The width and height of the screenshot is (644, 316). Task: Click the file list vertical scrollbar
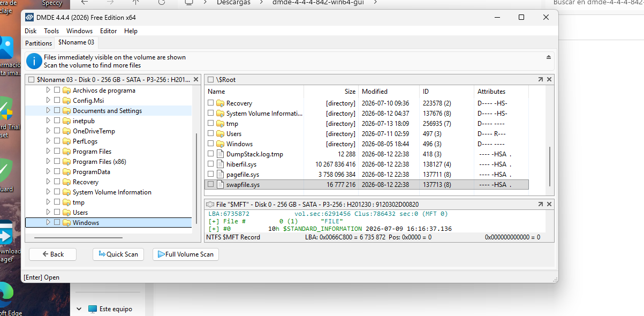pos(550,166)
